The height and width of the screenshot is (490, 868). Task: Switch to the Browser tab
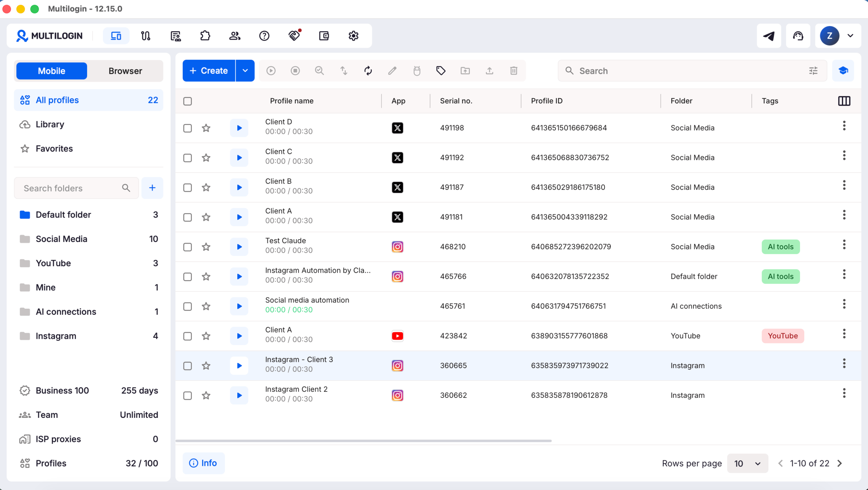click(125, 71)
